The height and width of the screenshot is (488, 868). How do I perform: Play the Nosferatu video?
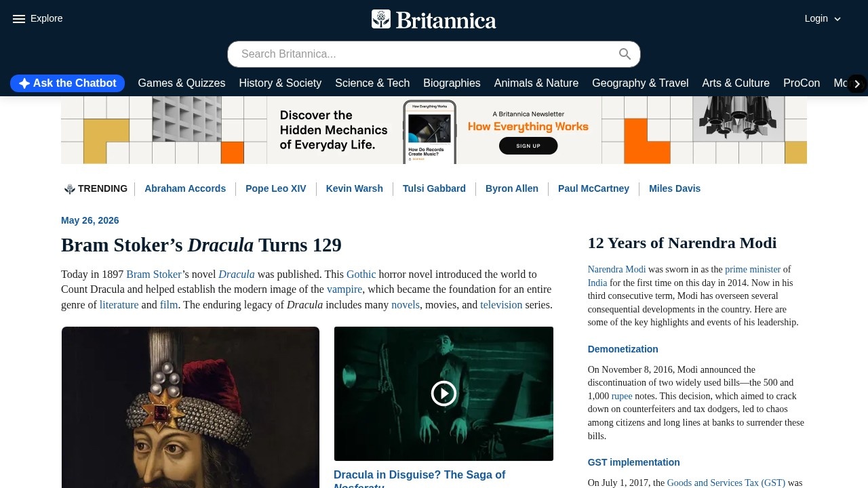[x=443, y=393]
